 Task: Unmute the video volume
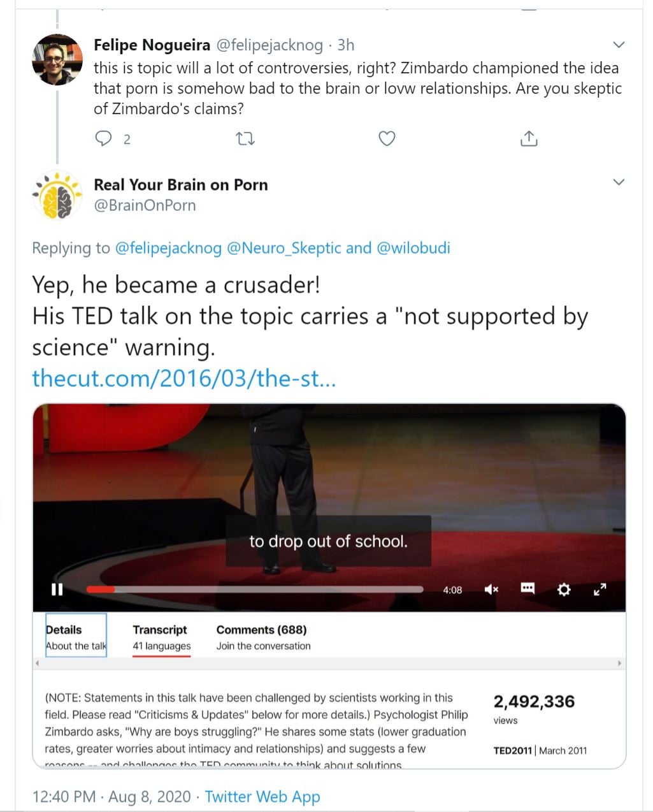pos(491,590)
